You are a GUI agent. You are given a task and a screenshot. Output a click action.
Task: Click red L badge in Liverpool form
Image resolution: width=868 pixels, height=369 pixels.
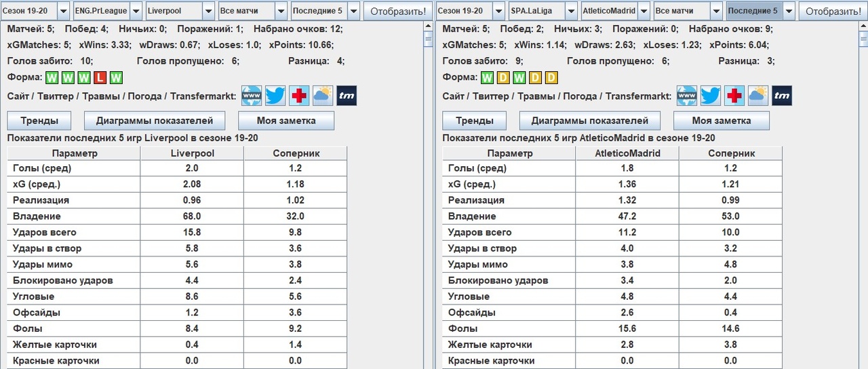pos(100,77)
